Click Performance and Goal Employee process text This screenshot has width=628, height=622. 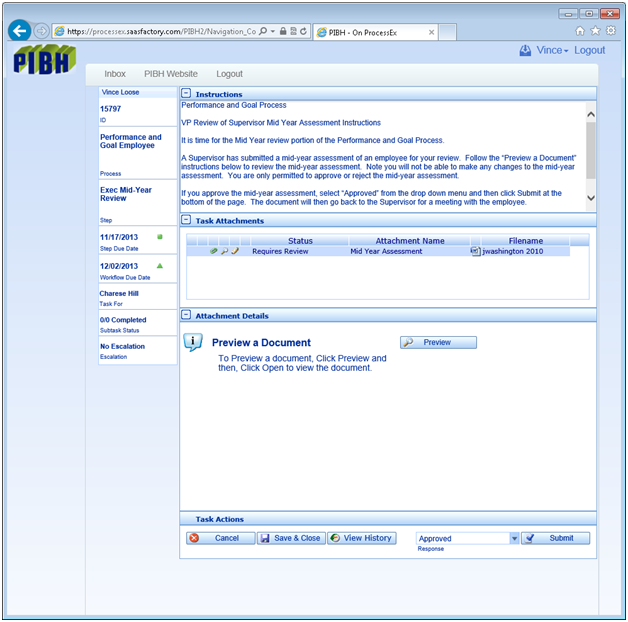point(131,141)
